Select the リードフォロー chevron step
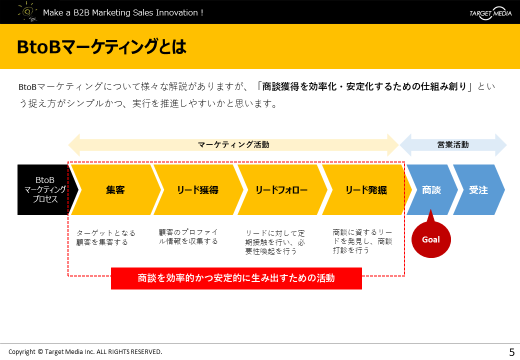The width and height of the screenshot is (520, 360). [282, 190]
